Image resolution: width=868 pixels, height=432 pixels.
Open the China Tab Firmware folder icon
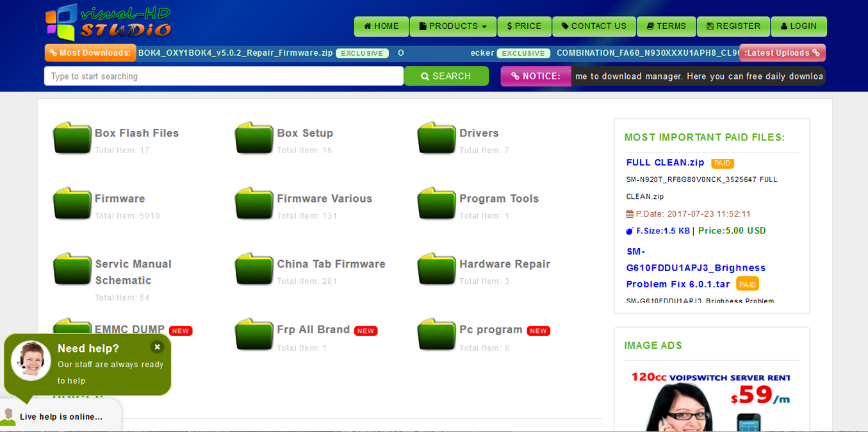(x=254, y=269)
